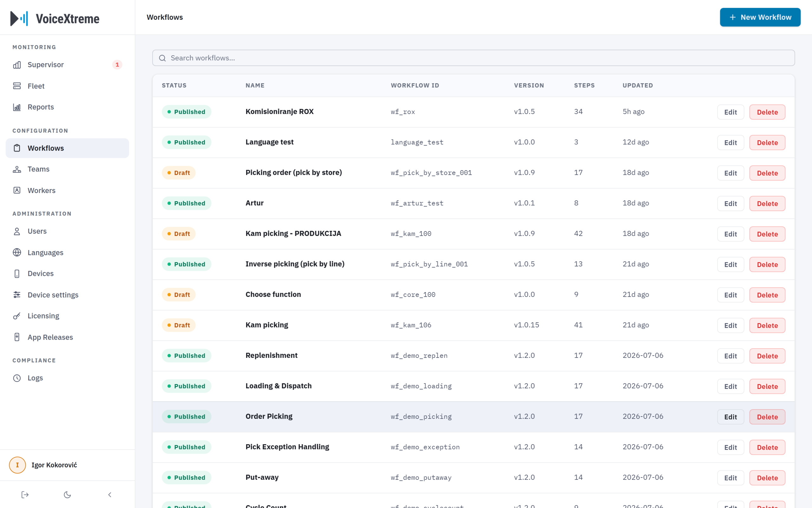This screenshot has width=812, height=508.
Task: Open Supervisor via its chart icon
Action: click(17, 65)
